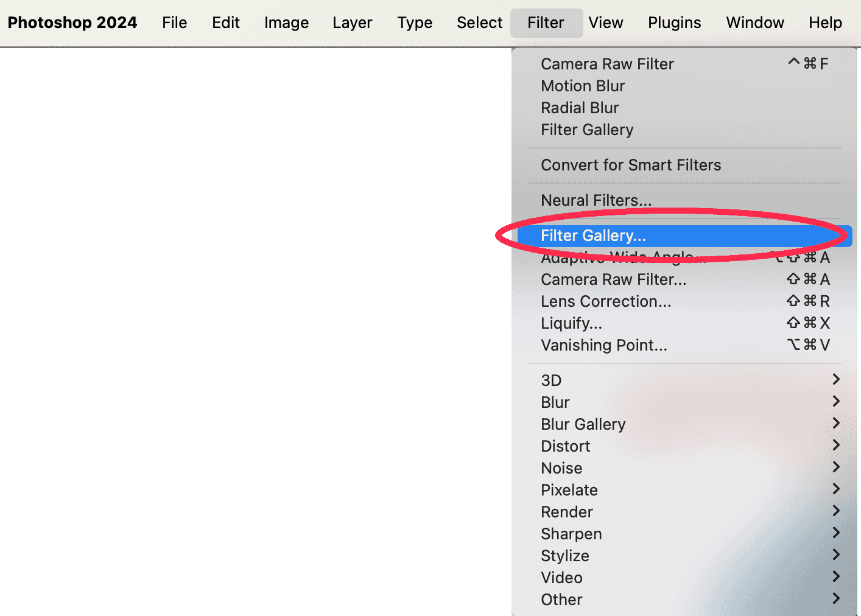The image size is (861, 616).
Task: Apply the recent Motion Blur filter
Action: point(583,86)
